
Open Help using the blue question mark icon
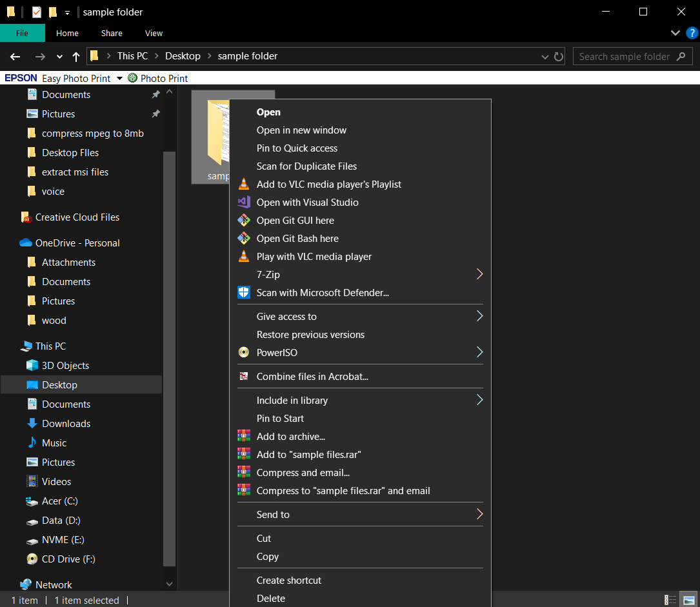pyautogui.click(x=692, y=33)
